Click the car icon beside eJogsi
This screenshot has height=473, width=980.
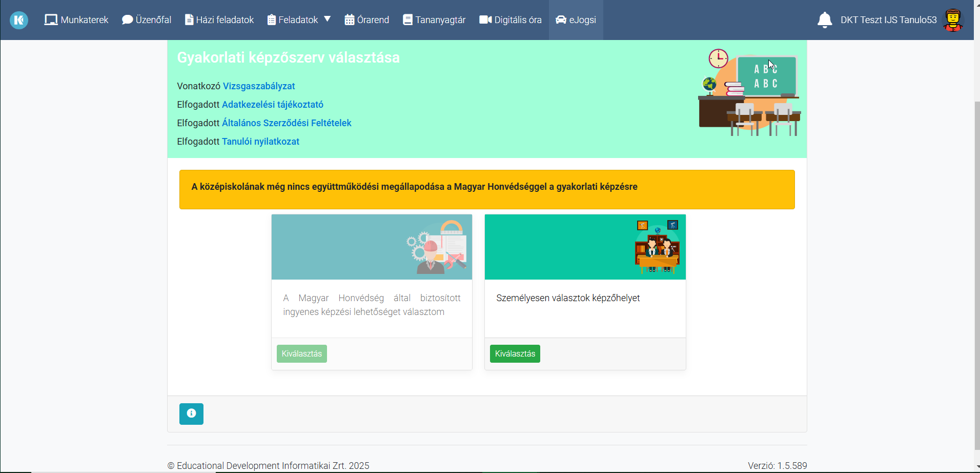[561, 19]
